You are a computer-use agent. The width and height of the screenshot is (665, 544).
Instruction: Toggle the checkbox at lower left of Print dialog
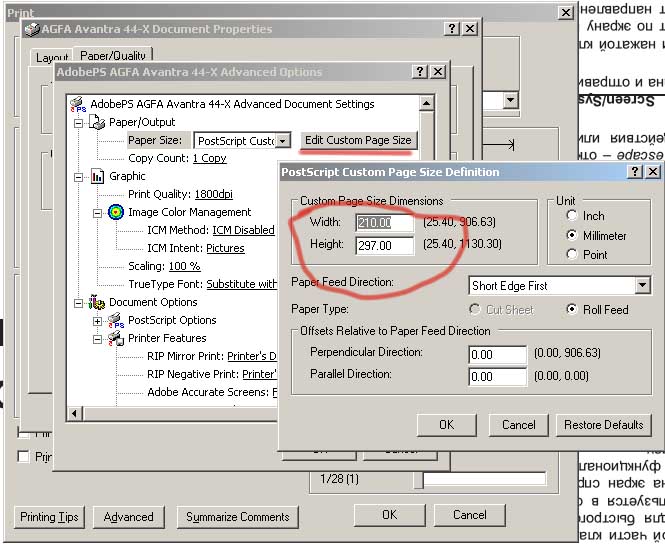(23, 457)
